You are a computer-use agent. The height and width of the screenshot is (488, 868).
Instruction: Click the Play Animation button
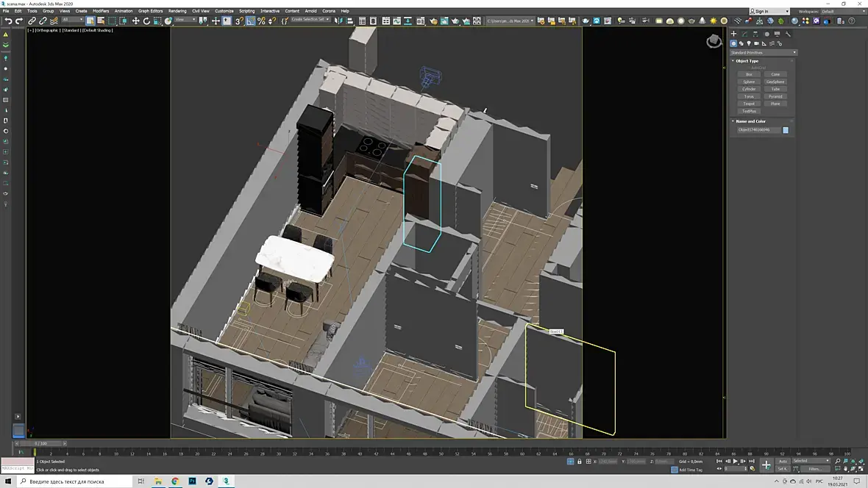click(x=735, y=461)
